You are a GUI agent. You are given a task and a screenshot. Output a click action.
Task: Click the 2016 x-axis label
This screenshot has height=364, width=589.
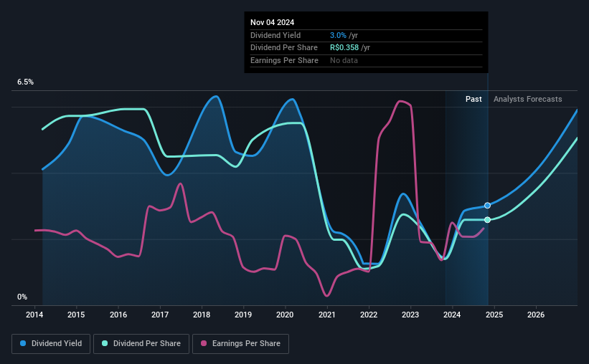point(118,315)
